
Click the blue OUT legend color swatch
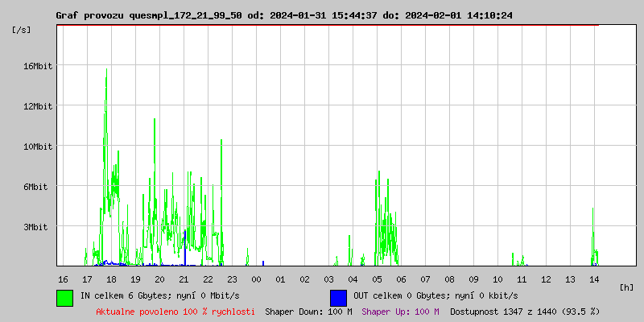point(338,297)
